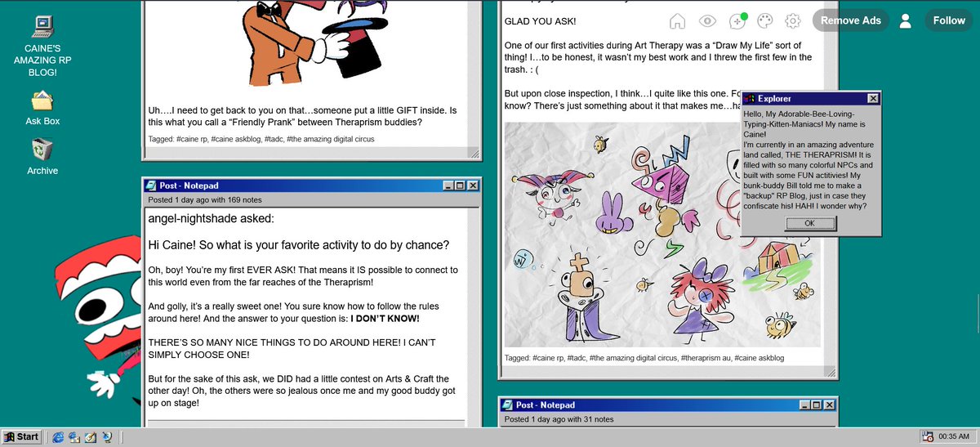This screenshot has height=447, width=980.
Task: Open the chat bubble icon with green dot
Action: pyautogui.click(x=737, y=21)
